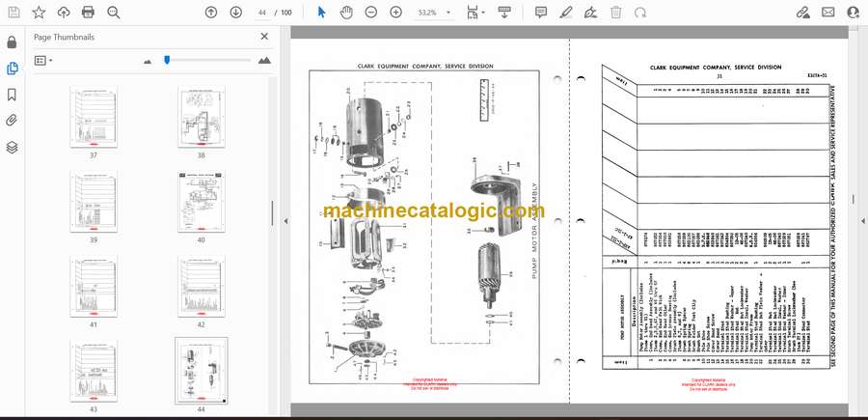Bookmark the file with the star icon
The image size is (868, 420).
(x=39, y=13)
